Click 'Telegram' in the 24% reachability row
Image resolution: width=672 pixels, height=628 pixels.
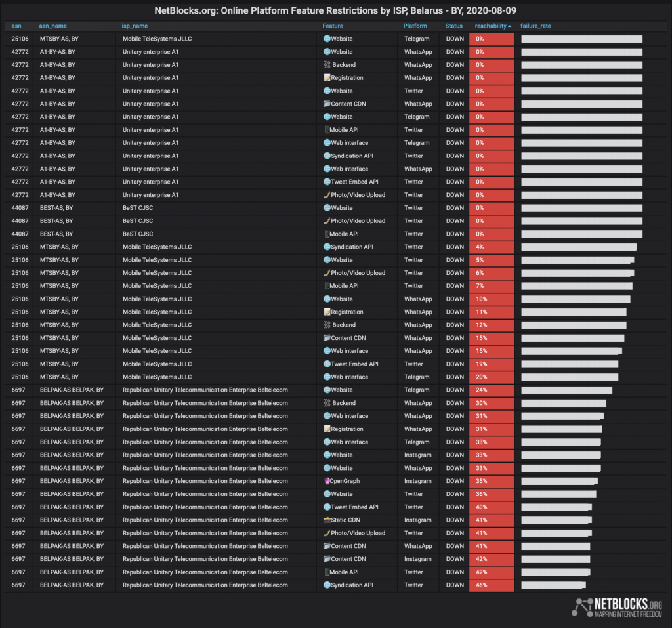pos(417,390)
